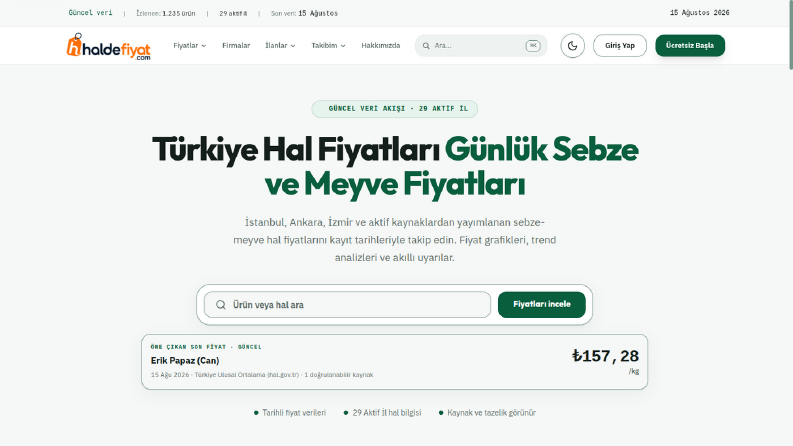Expand the Takibim dropdown menu

(x=328, y=46)
